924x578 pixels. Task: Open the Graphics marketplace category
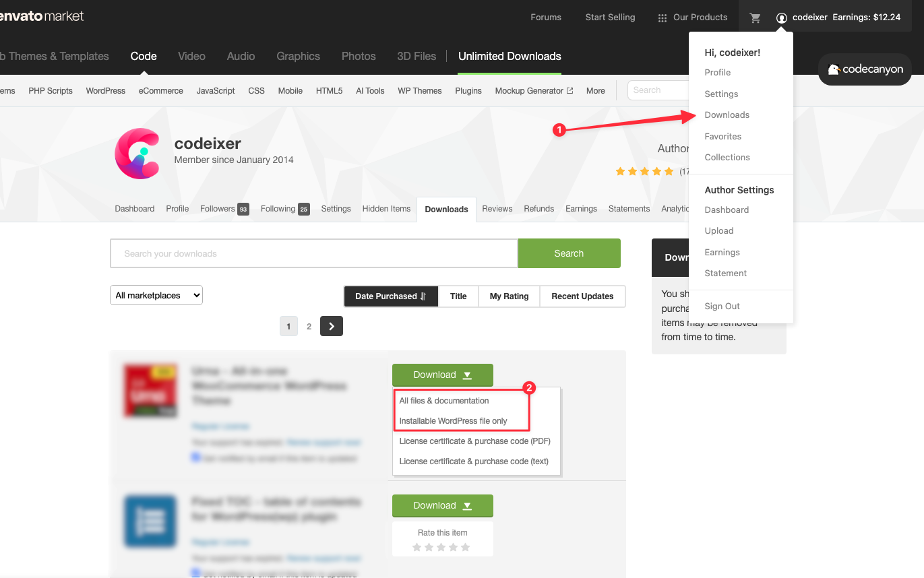coord(298,57)
